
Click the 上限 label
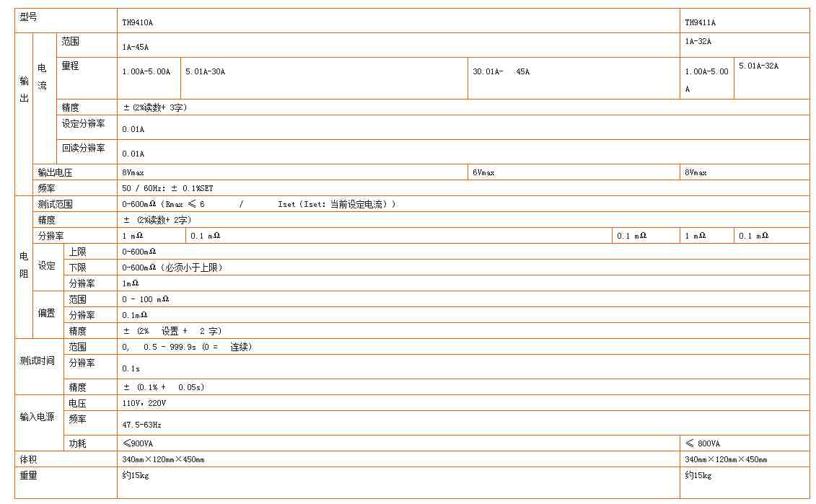(x=77, y=252)
